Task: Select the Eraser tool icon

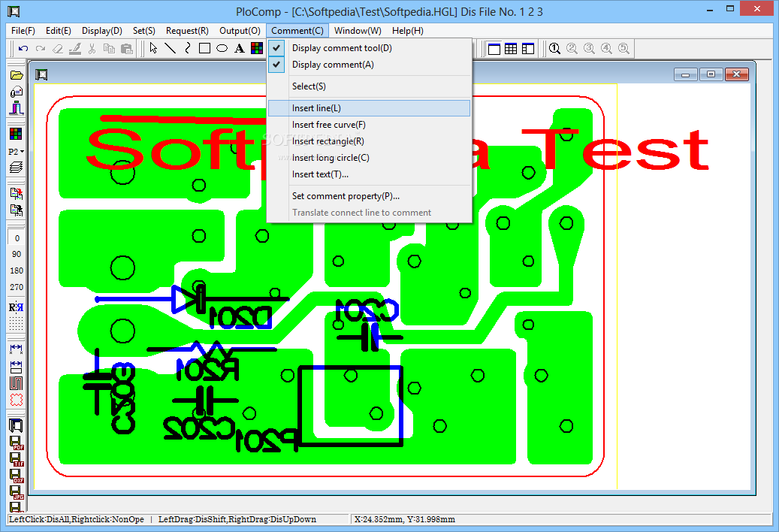Action: [58, 49]
